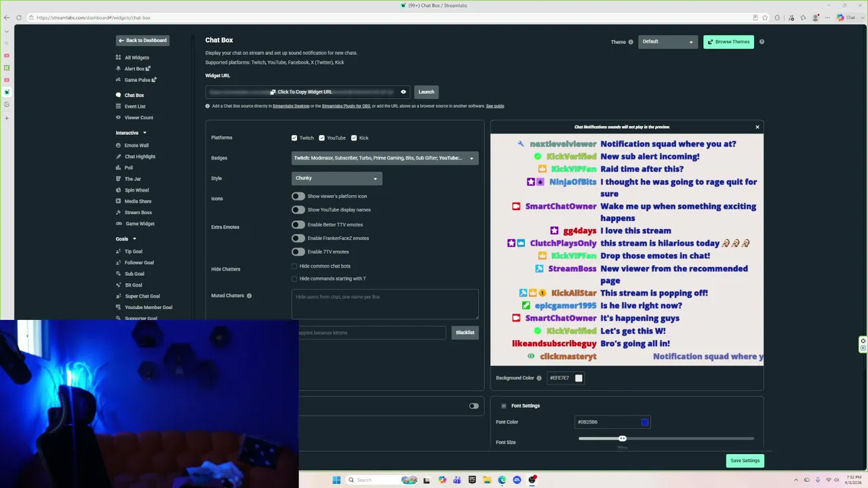Open the Badges dropdown
Viewport: 868px width, 488px height.
point(385,158)
